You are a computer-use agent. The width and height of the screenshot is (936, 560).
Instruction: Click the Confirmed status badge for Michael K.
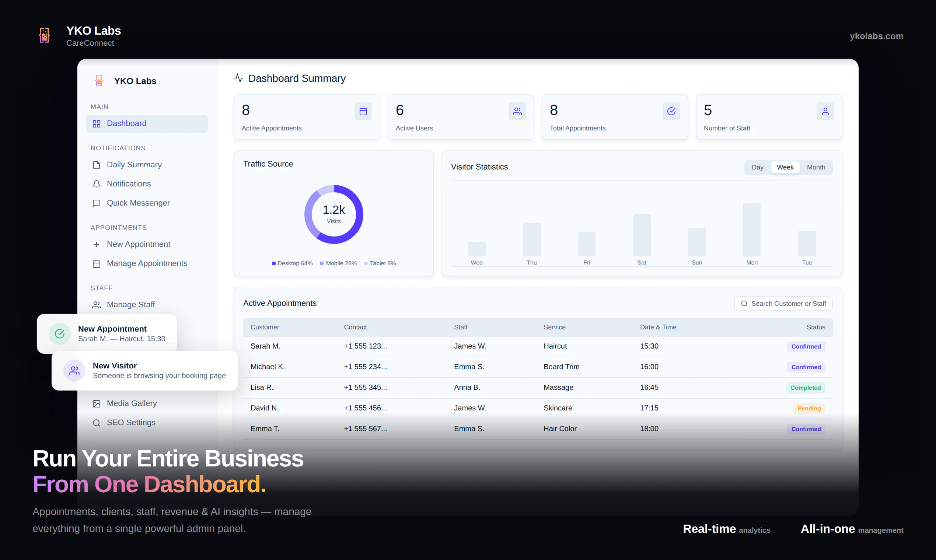[806, 367]
